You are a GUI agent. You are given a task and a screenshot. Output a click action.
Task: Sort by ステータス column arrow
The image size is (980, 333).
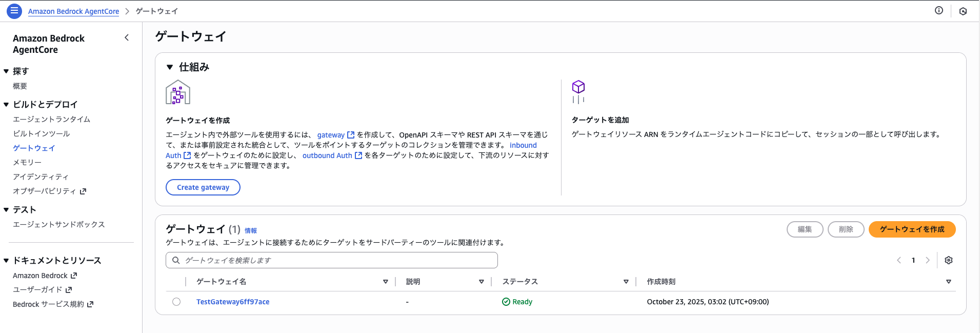pos(626,282)
